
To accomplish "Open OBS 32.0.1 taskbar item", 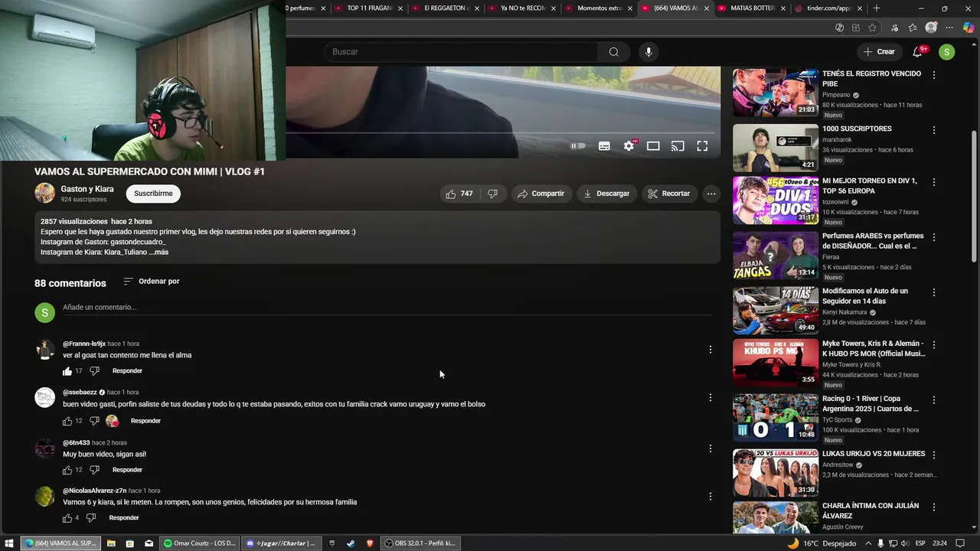I will pyautogui.click(x=420, y=543).
